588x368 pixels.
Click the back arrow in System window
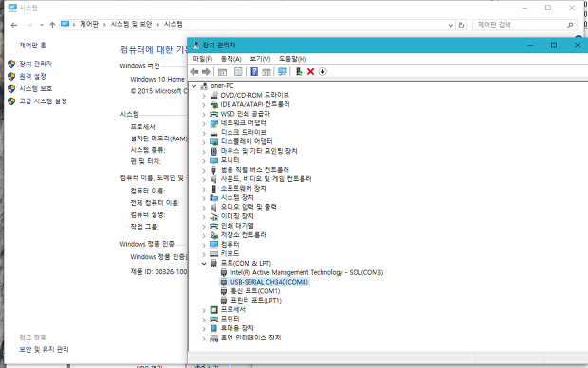(x=14, y=25)
